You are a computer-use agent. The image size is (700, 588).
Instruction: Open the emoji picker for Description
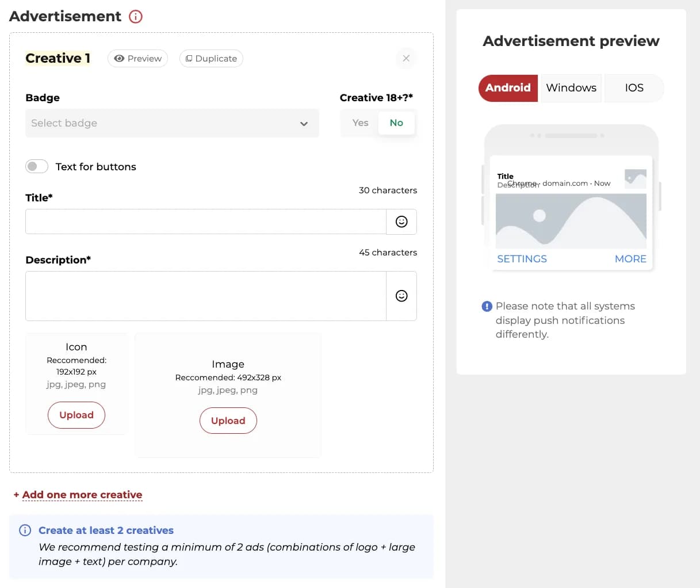(x=401, y=296)
